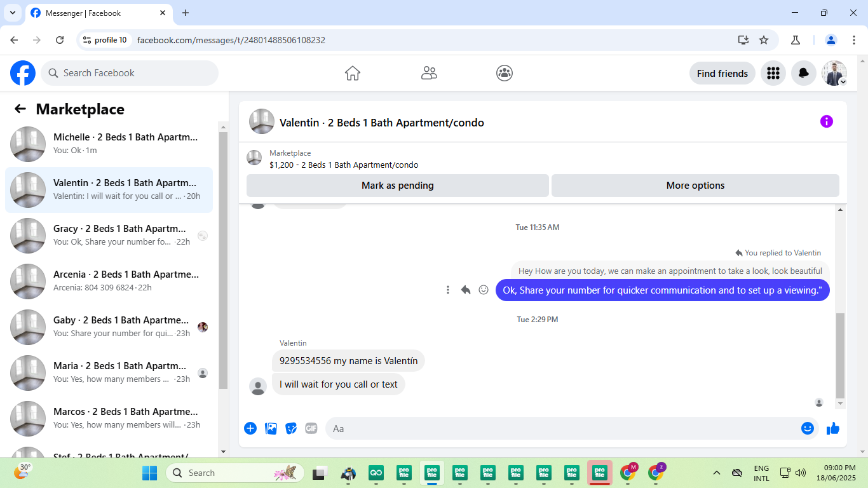Screen dimensions: 868x488
Task: Select the Messenger | Facebook browser tab
Action: (x=98, y=13)
